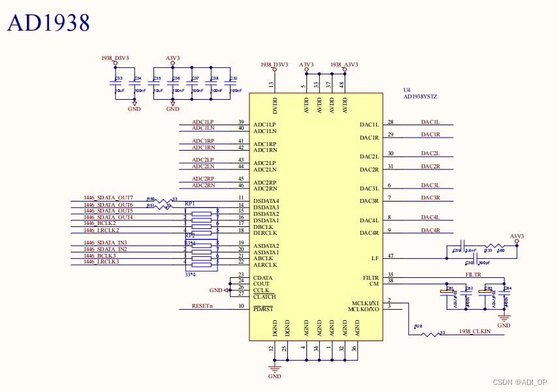Select the 1446_SDATA_OUT5 net label

pos(108,211)
